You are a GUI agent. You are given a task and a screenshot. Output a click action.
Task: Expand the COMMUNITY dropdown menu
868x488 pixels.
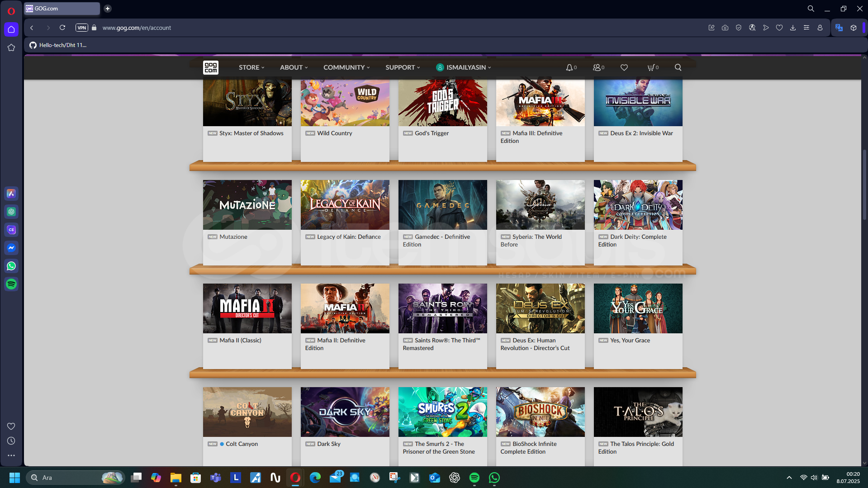tap(346, 67)
